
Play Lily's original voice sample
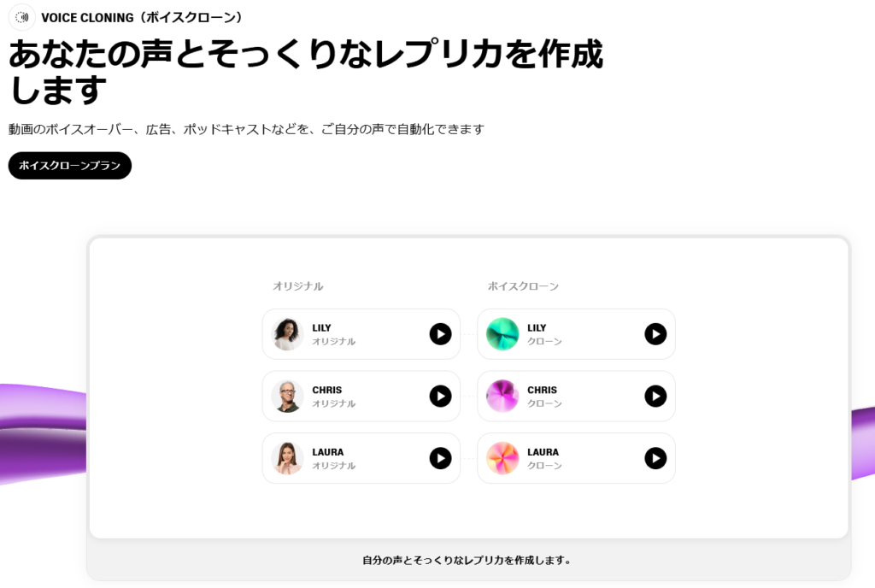440,334
